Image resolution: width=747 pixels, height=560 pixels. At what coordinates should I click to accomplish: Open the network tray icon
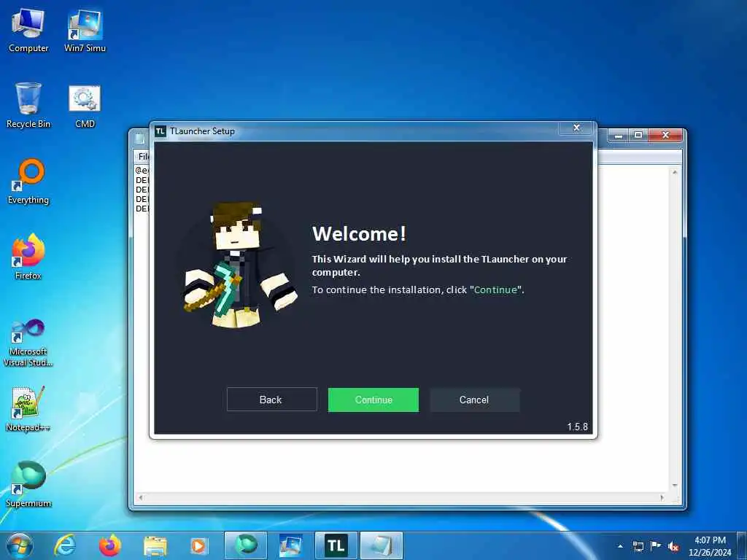[x=638, y=546]
